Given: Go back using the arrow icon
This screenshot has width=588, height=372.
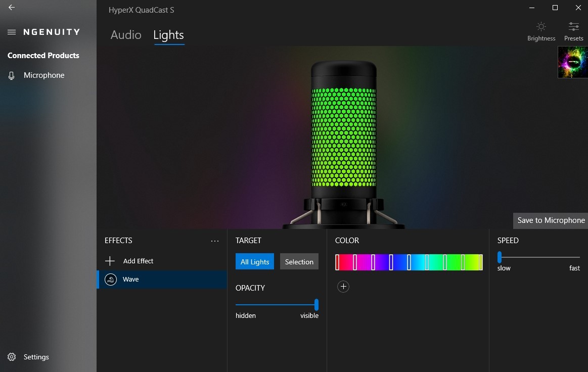Looking at the screenshot, I should pos(12,8).
